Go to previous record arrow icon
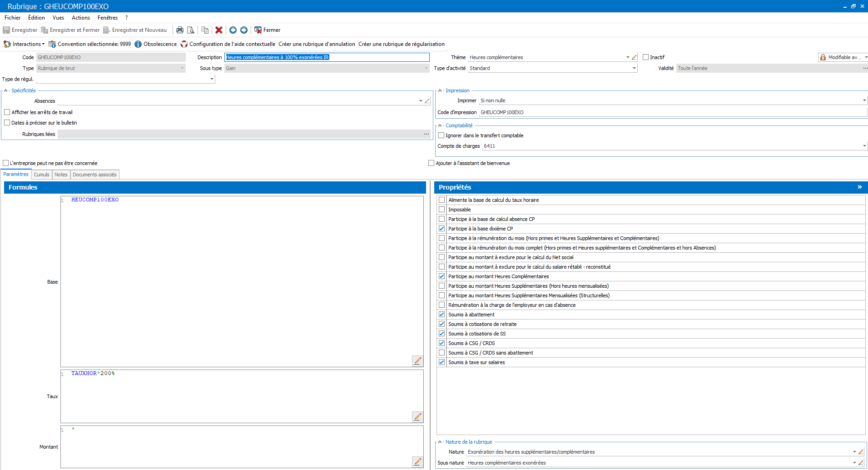The height and width of the screenshot is (470, 868). (x=233, y=30)
